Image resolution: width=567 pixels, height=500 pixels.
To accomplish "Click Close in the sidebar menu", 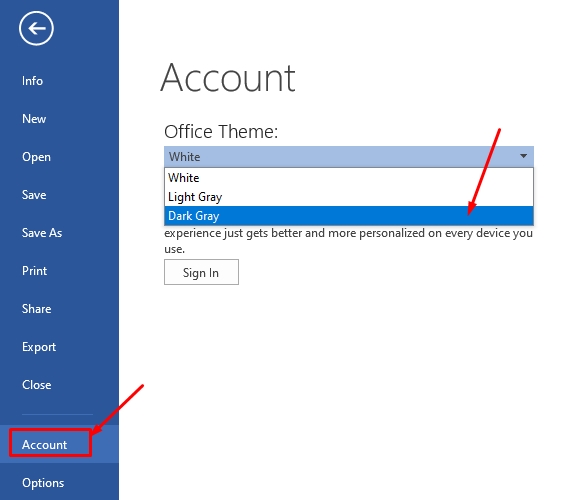I will [36, 385].
